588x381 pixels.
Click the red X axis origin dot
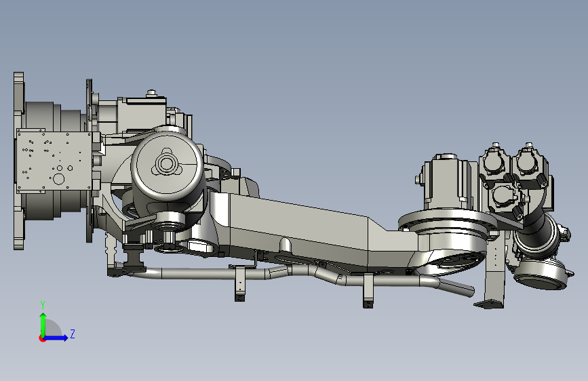[42, 338]
